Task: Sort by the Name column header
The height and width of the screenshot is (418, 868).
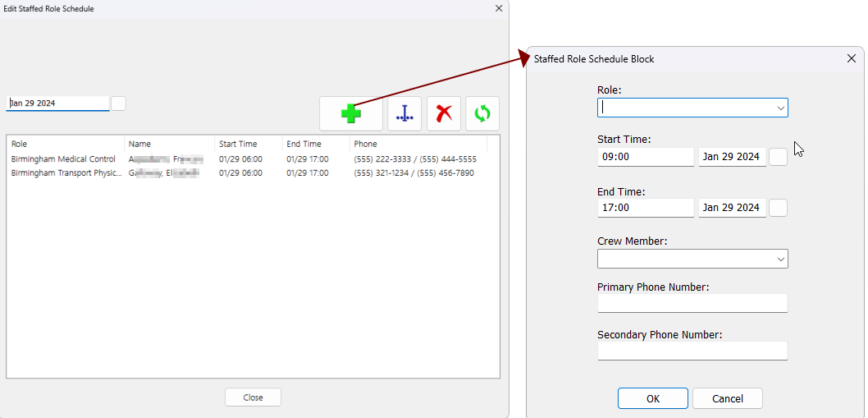Action: (169, 145)
